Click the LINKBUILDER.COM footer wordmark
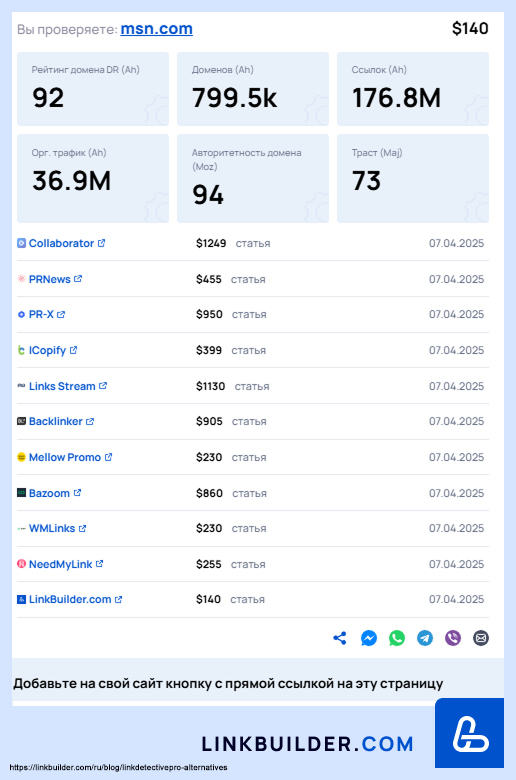The image size is (516, 780). tap(308, 744)
